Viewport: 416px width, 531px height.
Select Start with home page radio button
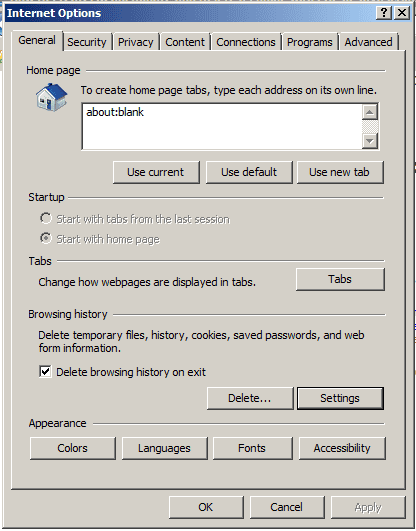pyautogui.click(x=45, y=238)
